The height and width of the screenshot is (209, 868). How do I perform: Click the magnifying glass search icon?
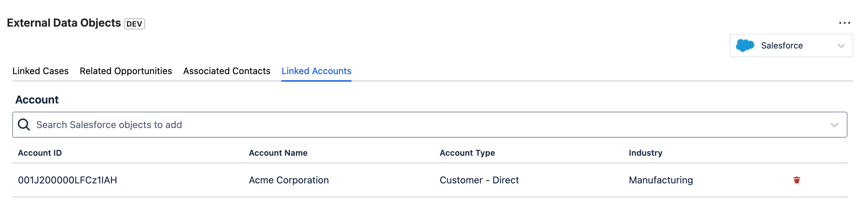pos(24,125)
